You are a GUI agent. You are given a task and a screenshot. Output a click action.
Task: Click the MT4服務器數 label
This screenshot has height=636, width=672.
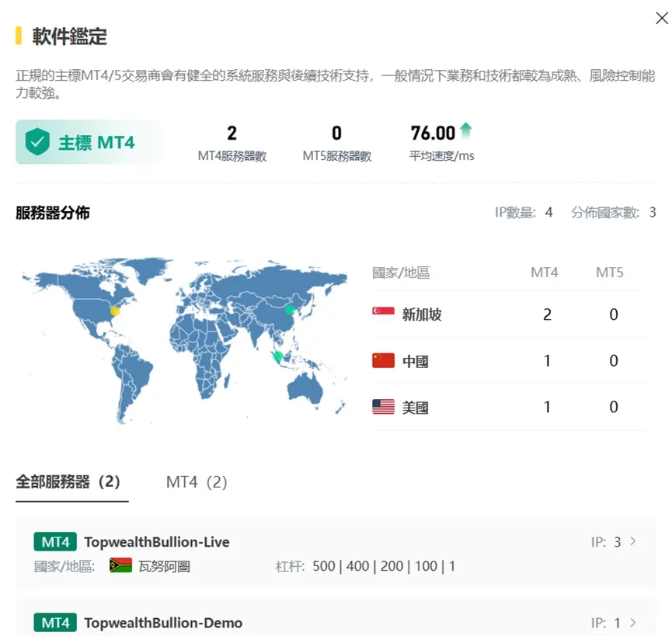(x=232, y=156)
